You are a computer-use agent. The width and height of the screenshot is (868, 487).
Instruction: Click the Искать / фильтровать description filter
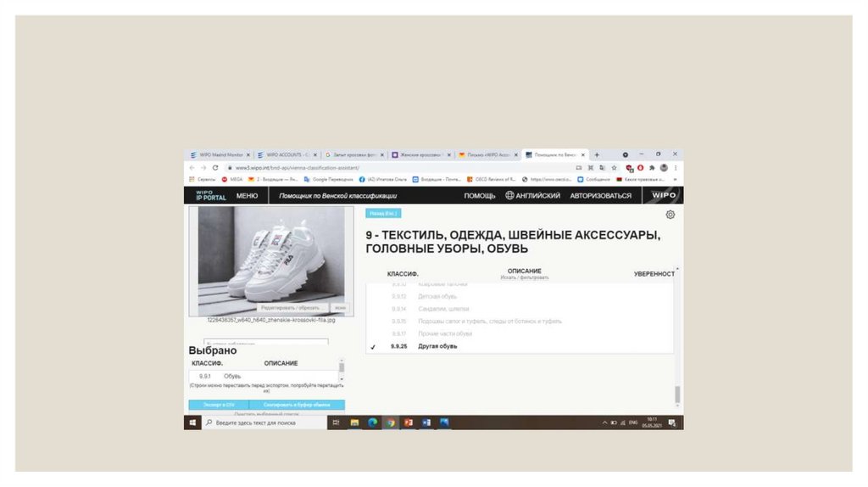(524, 277)
